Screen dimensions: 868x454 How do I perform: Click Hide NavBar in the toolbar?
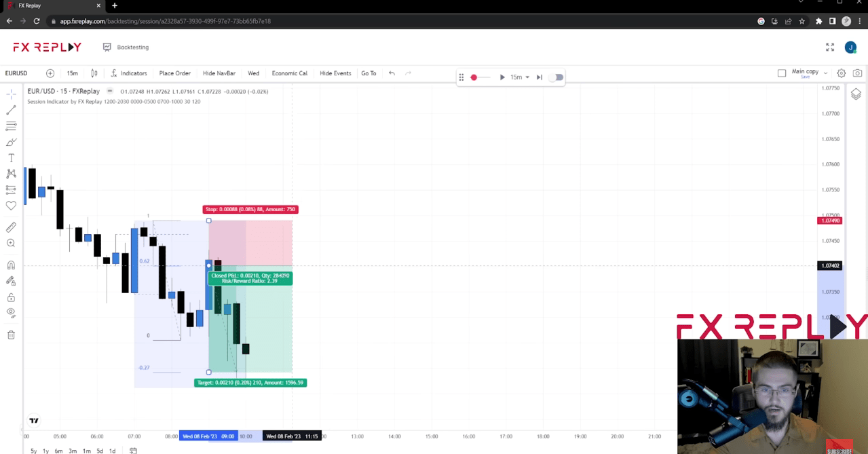tap(219, 73)
